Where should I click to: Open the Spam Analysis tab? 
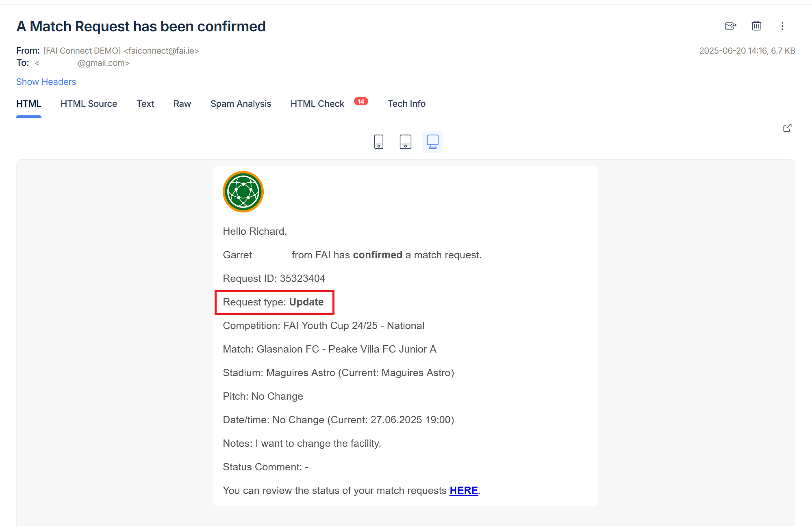tap(241, 104)
